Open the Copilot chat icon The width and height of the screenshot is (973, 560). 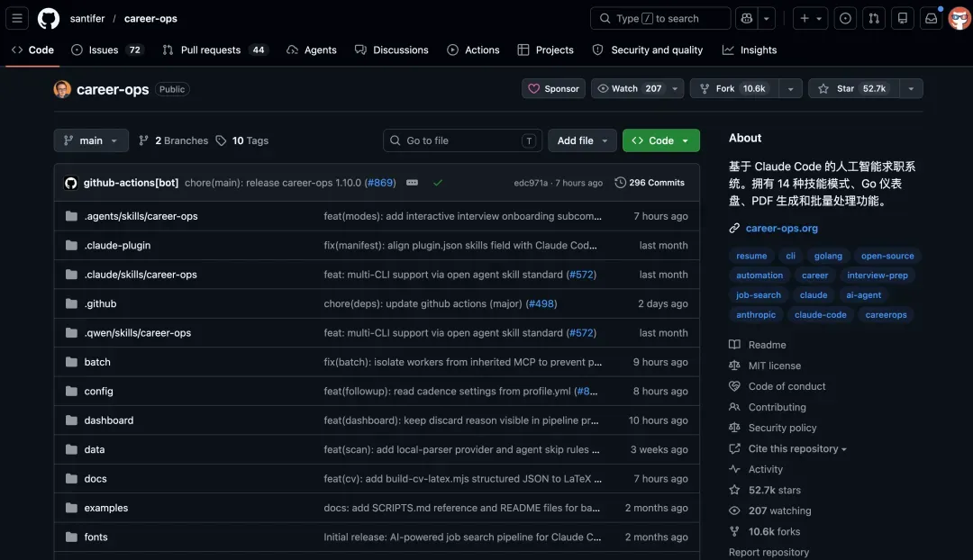coord(747,19)
